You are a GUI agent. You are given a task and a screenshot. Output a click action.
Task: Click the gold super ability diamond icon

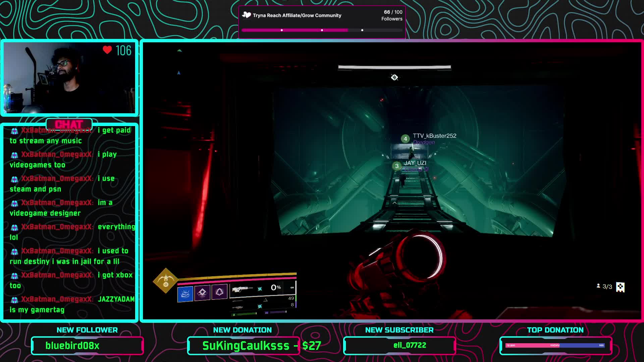[x=165, y=281]
